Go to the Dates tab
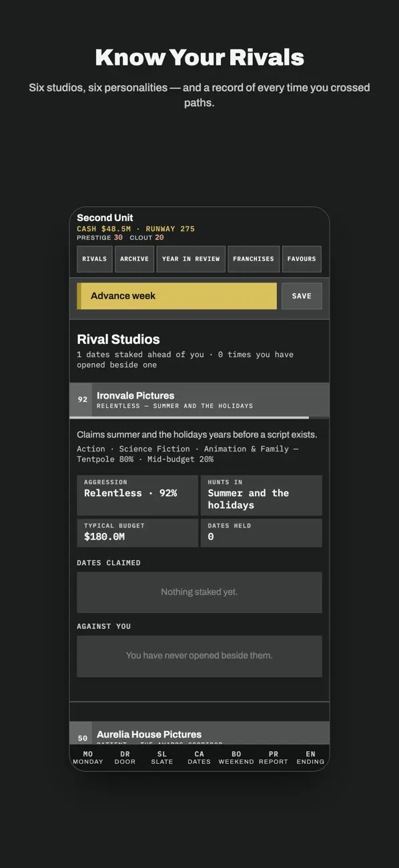 pyautogui.click(x=199, y=758)
